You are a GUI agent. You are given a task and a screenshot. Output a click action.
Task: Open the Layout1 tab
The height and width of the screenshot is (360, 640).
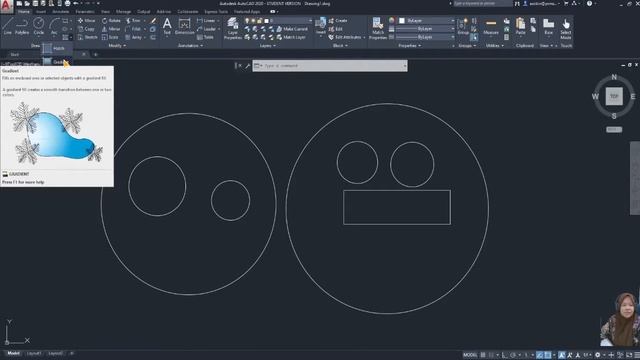coord(34,353)
